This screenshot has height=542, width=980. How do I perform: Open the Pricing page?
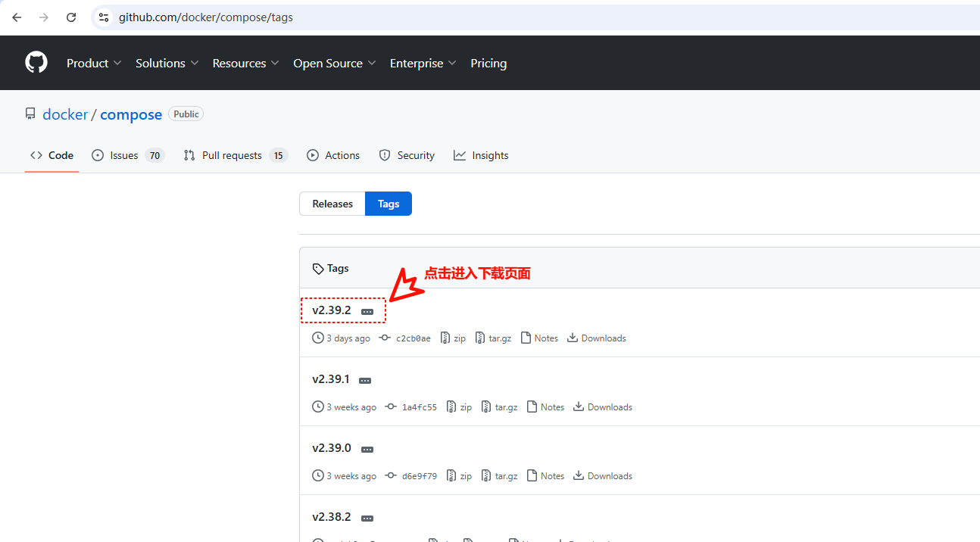click(488, 64)
